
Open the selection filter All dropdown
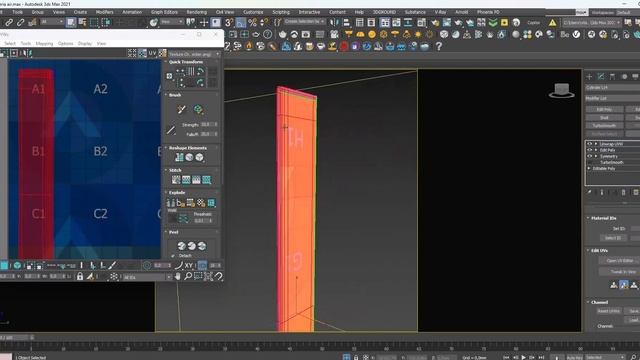(52, 22)
